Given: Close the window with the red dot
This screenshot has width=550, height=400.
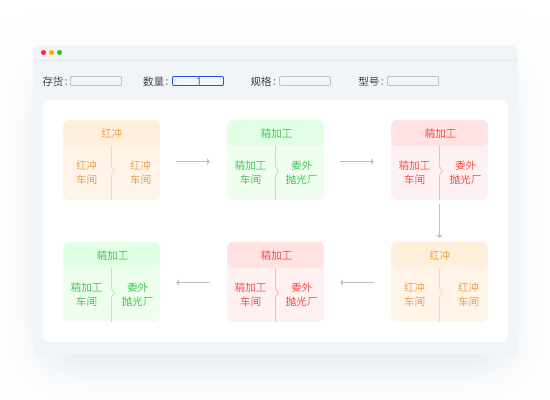Looking at the screenshot, I should tap(43, 53).
